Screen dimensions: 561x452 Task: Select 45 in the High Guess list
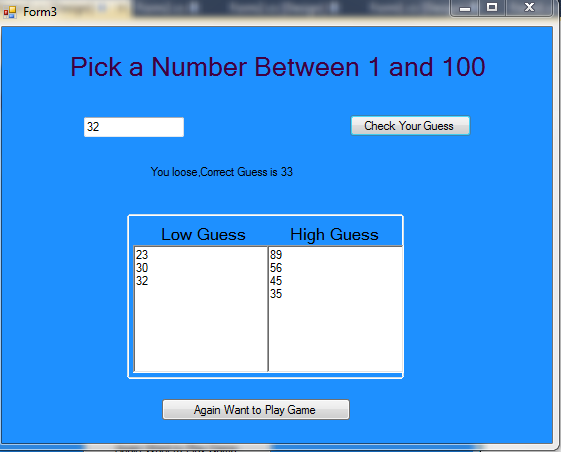click(x=276, y=281)
